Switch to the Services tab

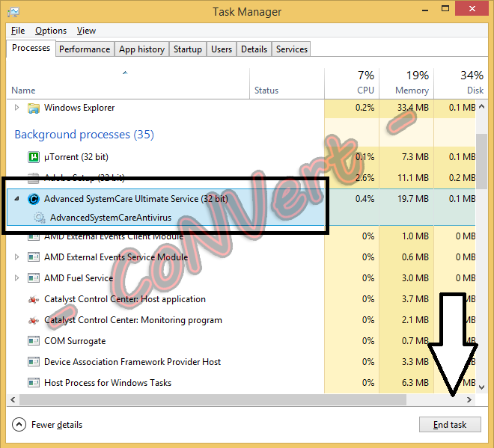coord(291,49)
